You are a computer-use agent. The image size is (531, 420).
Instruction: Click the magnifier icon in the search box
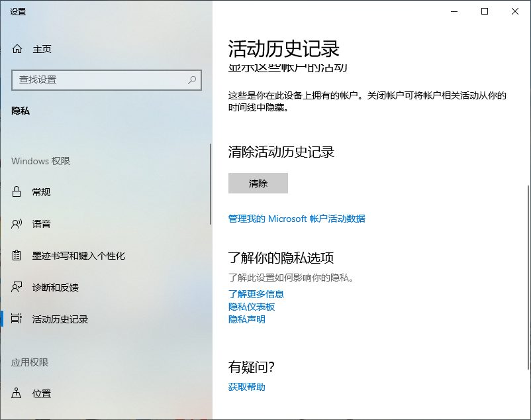pyautogui.click(x=191, y=80)
